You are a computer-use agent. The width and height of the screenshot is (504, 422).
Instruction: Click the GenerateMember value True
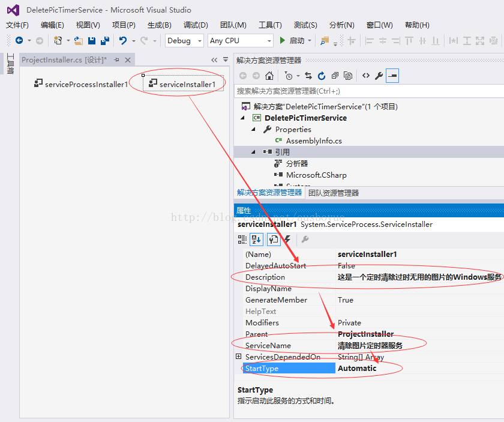(346, 300)
